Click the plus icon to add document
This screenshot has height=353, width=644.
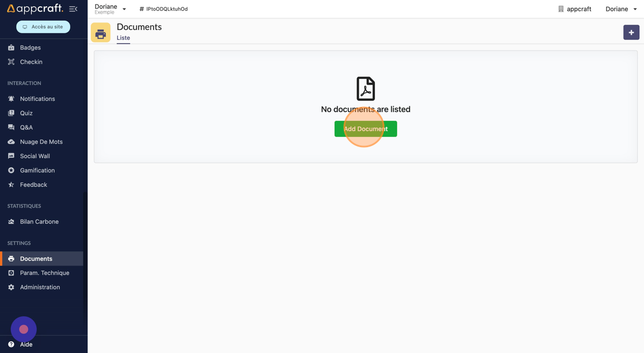point(631,33)
